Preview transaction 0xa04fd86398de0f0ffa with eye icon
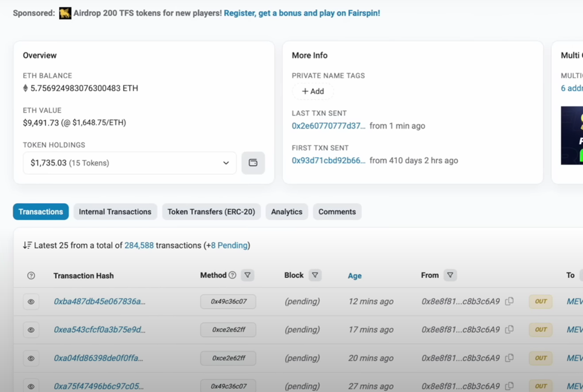The height and width of the screenshot is (392, 583). (x=31, y=358)
